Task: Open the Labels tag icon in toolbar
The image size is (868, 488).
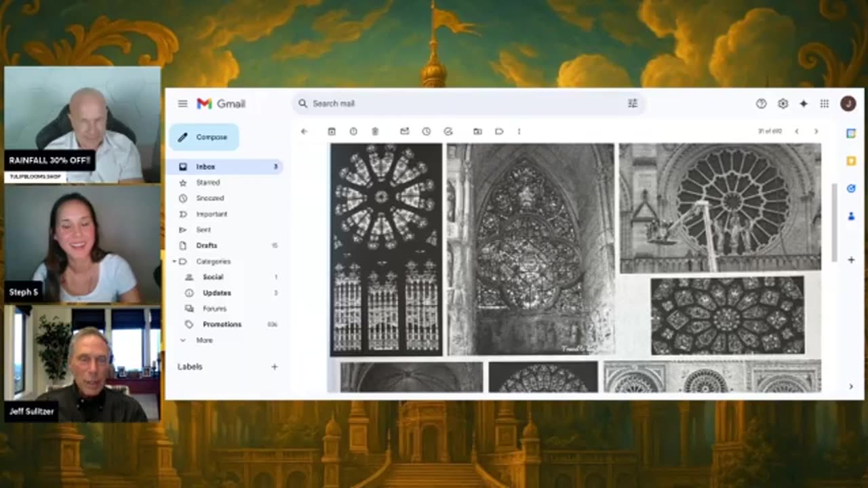Action: [x=499, y=131]
